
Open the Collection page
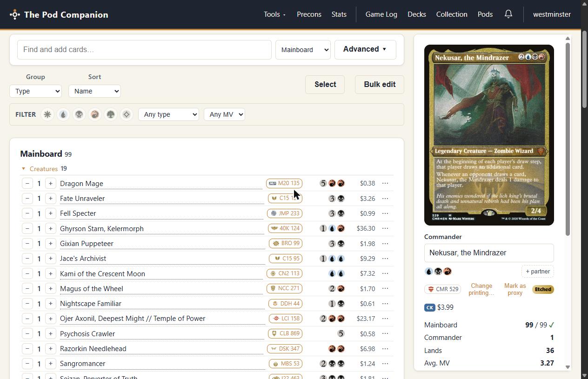click(x=452, y=14)
